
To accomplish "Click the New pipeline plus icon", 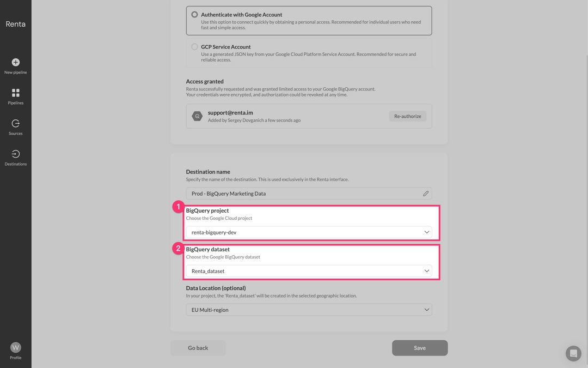I will point(15,62).
